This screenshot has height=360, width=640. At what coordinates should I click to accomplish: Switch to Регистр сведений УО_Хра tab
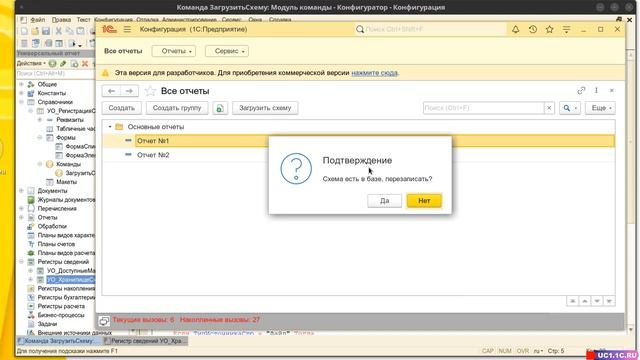click(x=145, y=341)
